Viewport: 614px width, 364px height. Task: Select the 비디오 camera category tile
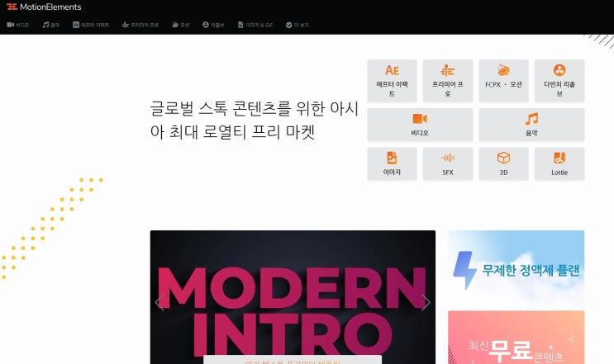click(420, 125)
